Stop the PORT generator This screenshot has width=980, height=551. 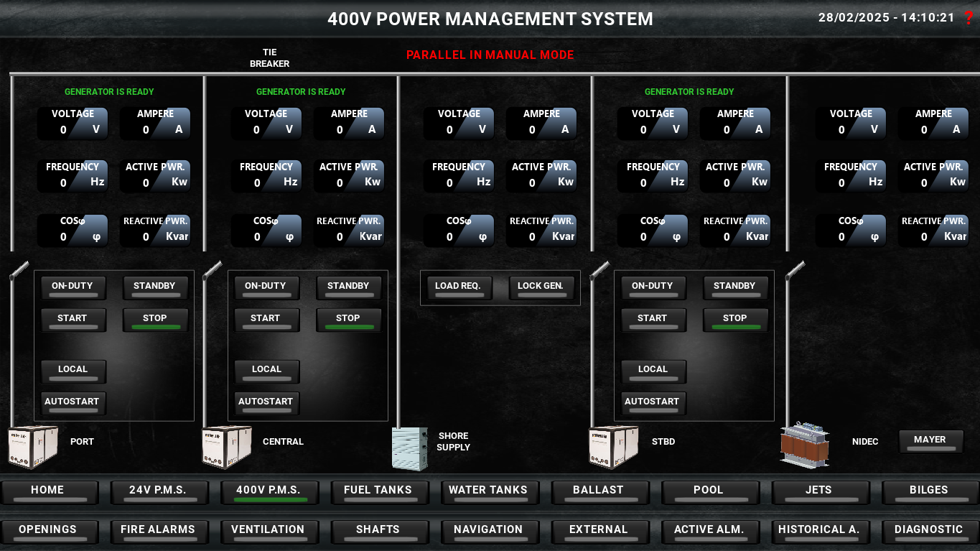pyautogui.click(x=155, y=320)
